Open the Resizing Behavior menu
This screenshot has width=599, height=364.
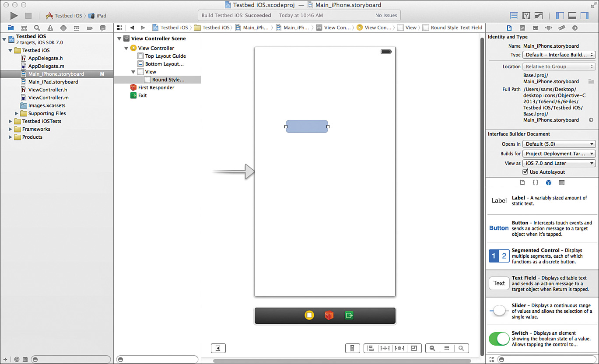click(414, 348)
